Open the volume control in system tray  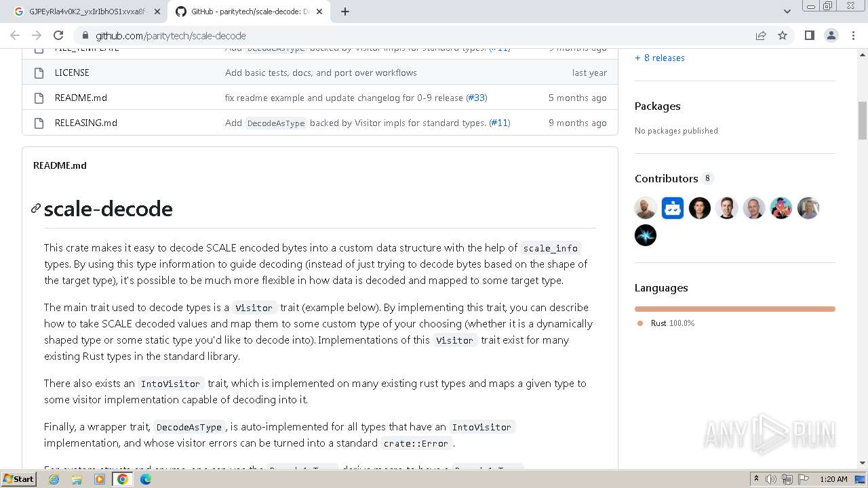point(771,479)
